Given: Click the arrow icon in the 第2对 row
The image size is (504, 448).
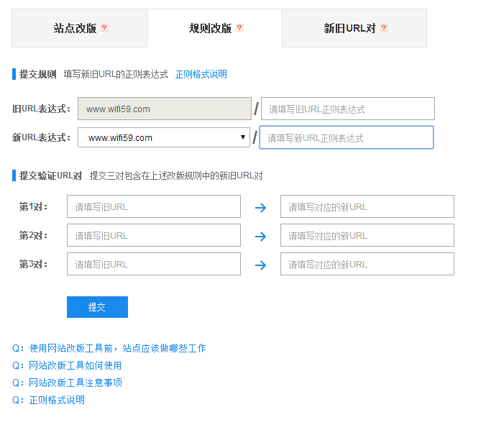Looking at the screenshot, I should pyautogui.click(x=260, y=236).
